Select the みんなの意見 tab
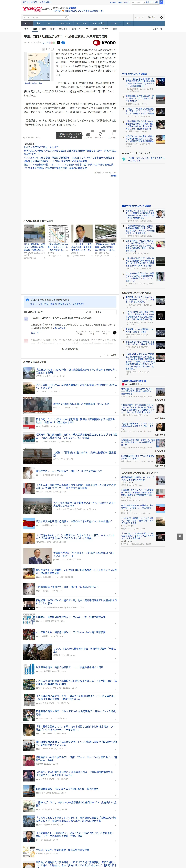 point(98,24)
